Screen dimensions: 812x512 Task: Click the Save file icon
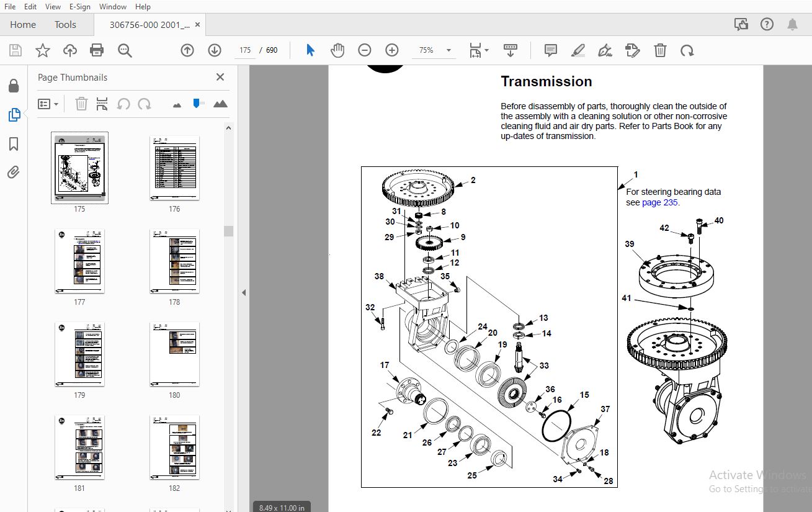(x=15, y=50)
